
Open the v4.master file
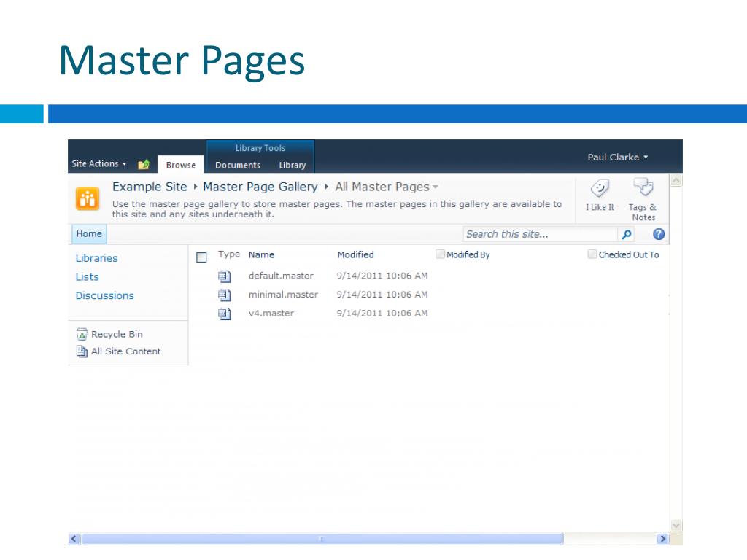(x=271, y=313)
